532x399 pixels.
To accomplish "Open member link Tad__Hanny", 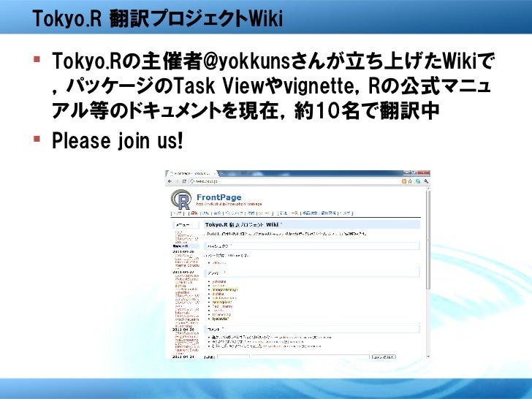I will [222, 306].
